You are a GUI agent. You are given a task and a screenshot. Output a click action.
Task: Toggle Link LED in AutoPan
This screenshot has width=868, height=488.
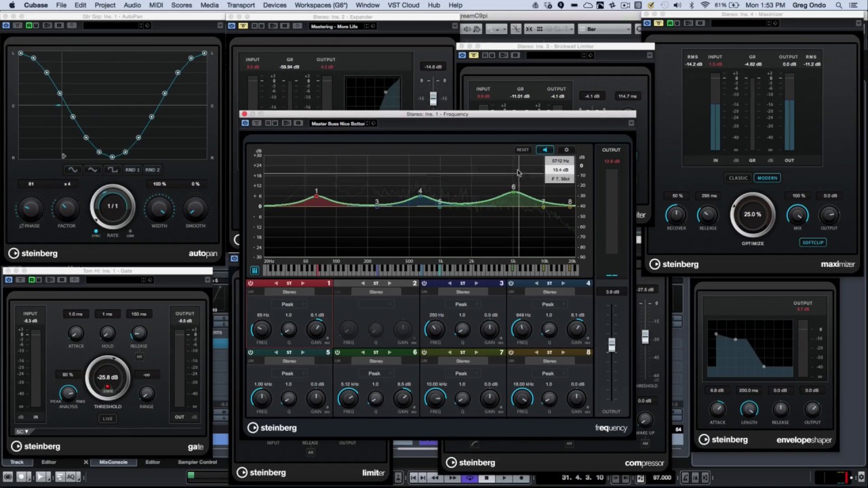(130, 231)
